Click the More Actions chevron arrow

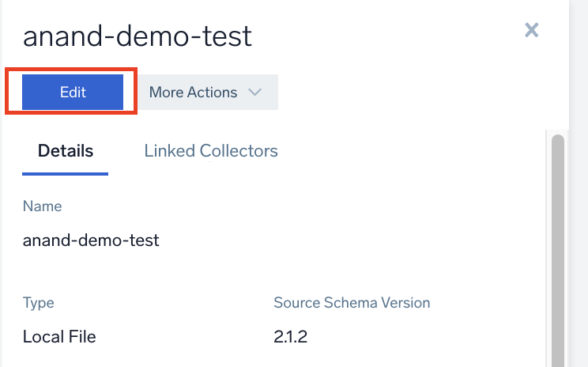pos(254,92)
